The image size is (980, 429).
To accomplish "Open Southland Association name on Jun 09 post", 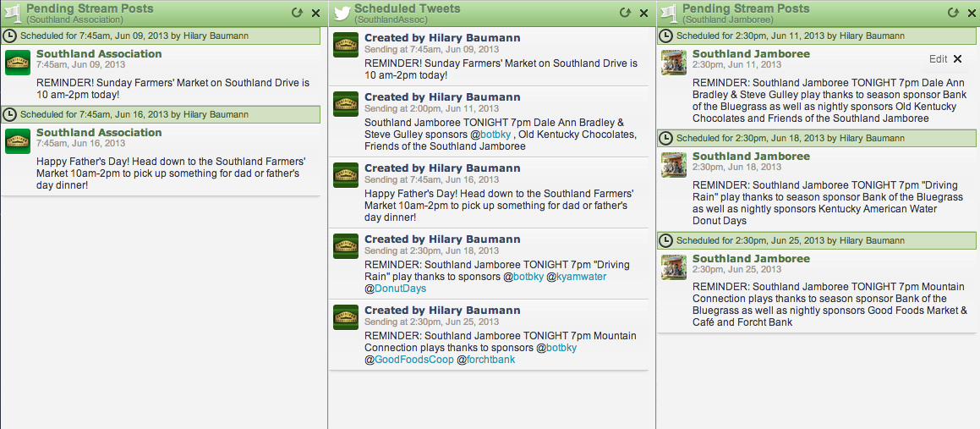I will (x=99, y=54).
